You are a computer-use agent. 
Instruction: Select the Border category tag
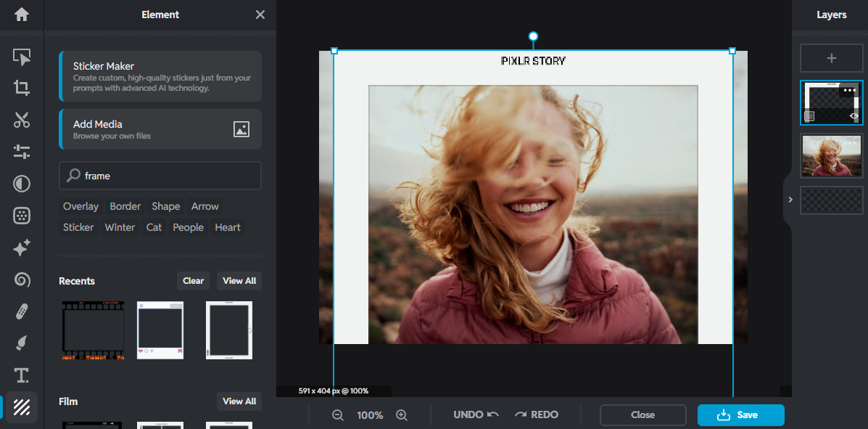pos(125,206)
